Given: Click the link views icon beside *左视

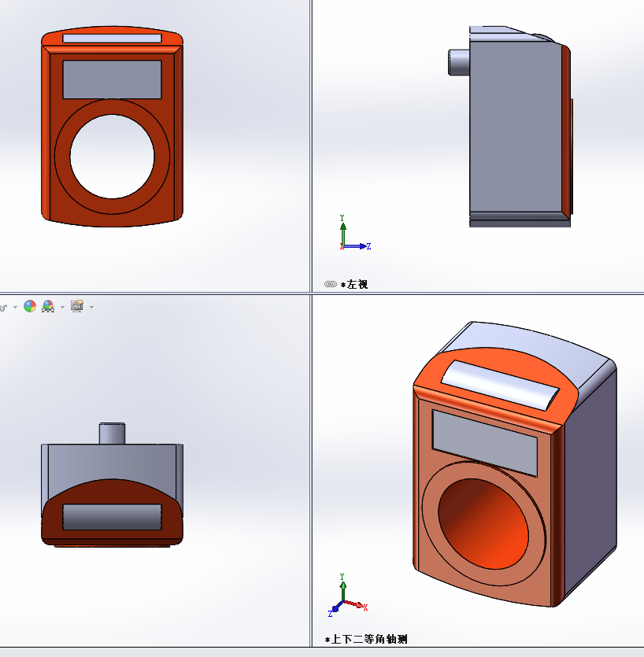Looking at the screenshot, I should (331, 284).
